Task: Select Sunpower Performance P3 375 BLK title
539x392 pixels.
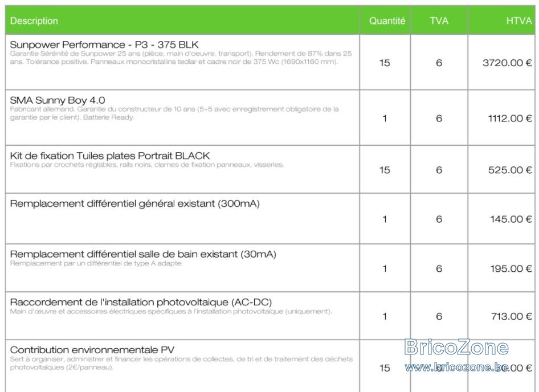Action: tap(104, 44)
